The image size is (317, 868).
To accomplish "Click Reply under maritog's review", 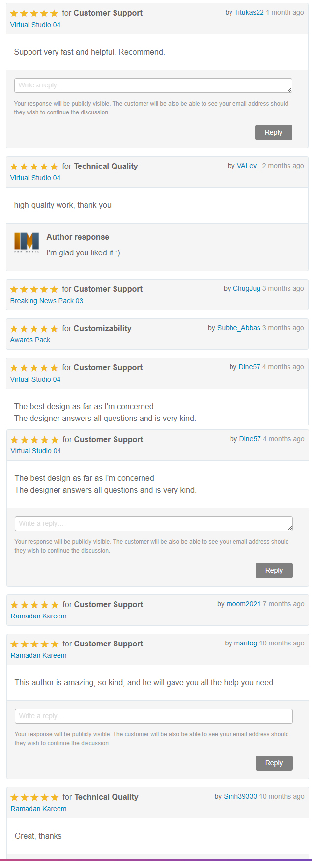I will 274,763.
